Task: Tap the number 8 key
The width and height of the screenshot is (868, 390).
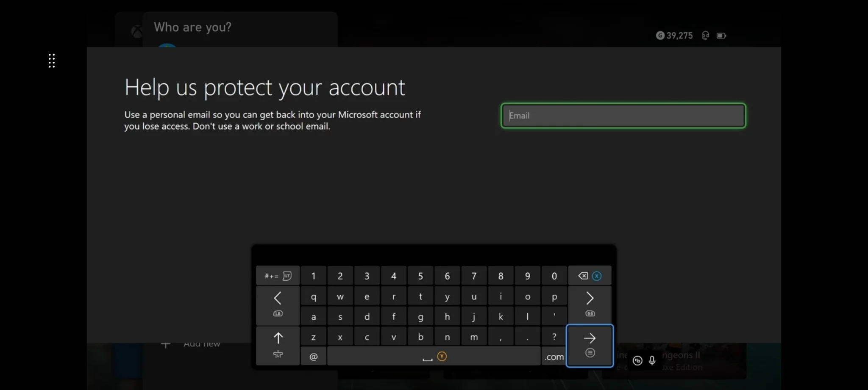Action: point(501,276)
